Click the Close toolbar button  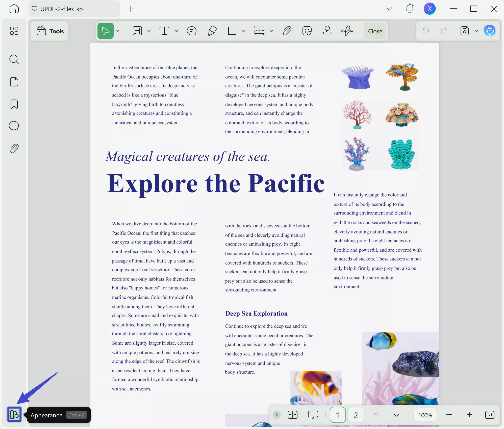point(375,31)
